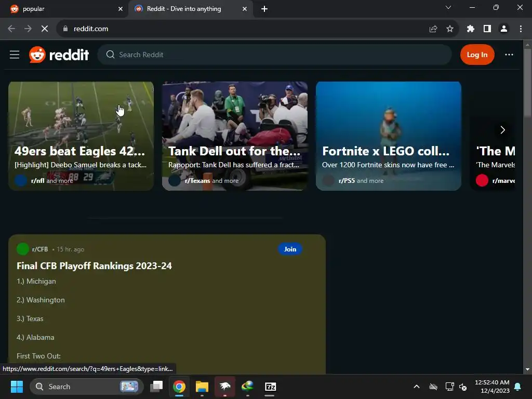The height and width of the screenshot is (399, 532).
Task: View site information lock icon
Action: tap(65, 29)
